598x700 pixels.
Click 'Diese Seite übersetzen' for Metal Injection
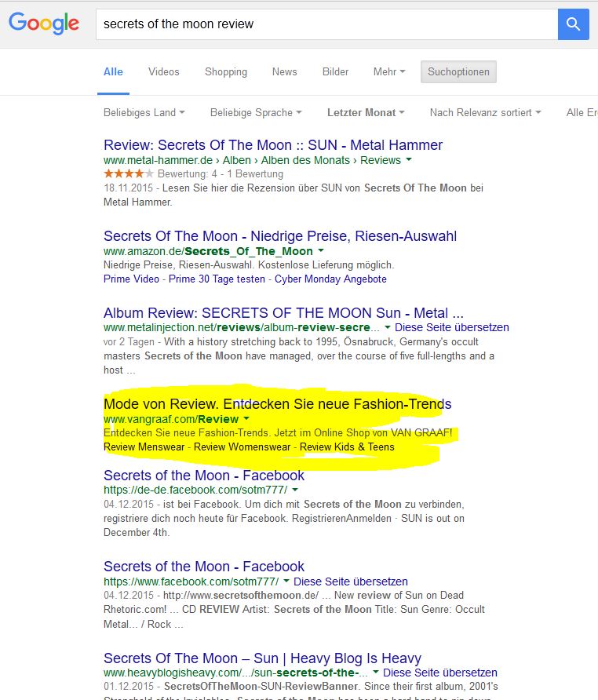(451, 327)
